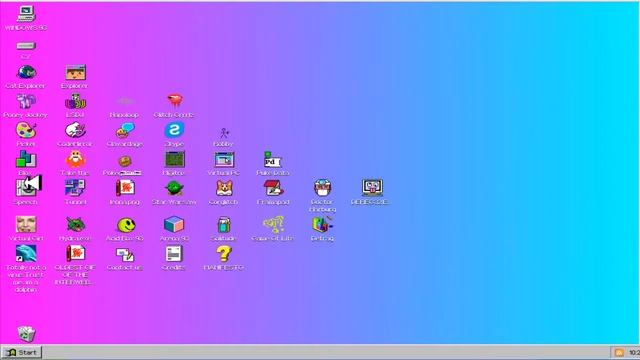
Task: Open the Bobby stick figure icon
Action: point(224,133)
